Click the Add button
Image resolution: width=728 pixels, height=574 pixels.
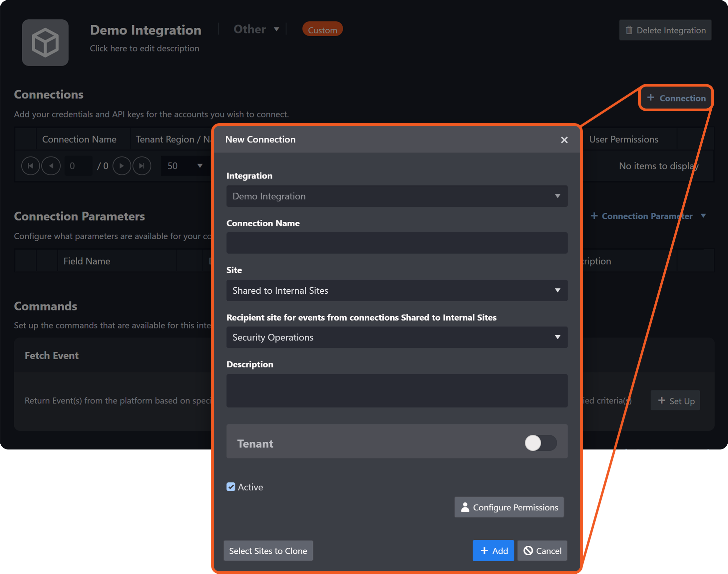tap(493, 550)
